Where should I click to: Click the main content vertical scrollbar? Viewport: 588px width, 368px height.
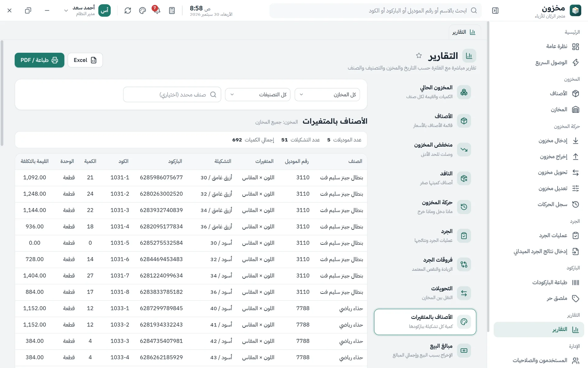[2, 93]
